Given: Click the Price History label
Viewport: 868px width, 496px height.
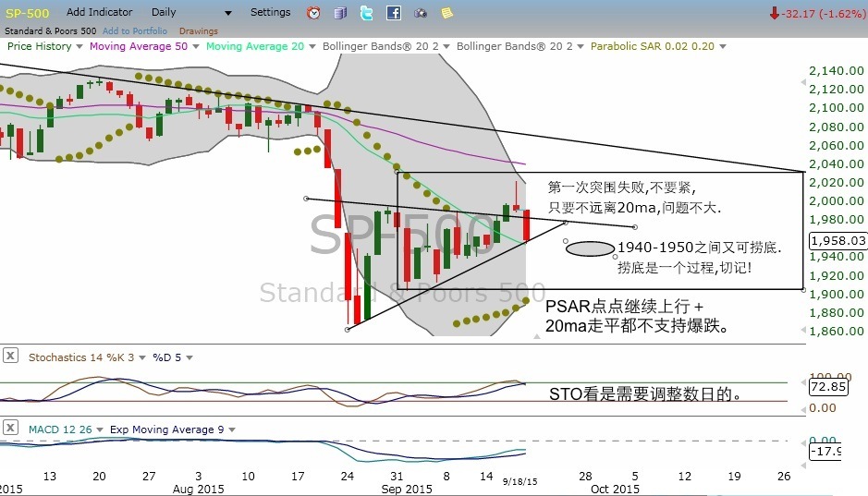Looking at the screenshot, I should (x=40, y=46).
